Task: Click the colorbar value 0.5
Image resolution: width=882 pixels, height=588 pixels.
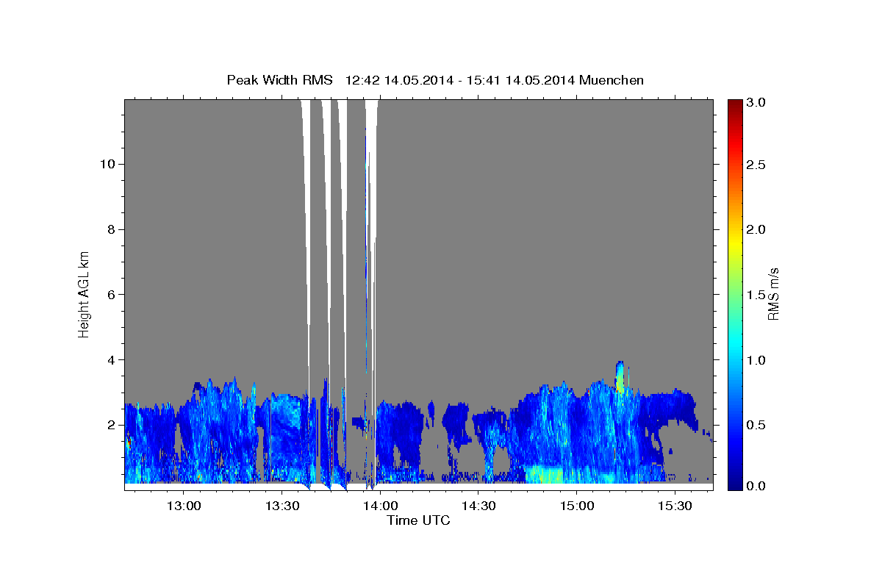Action: pos(756,425)
